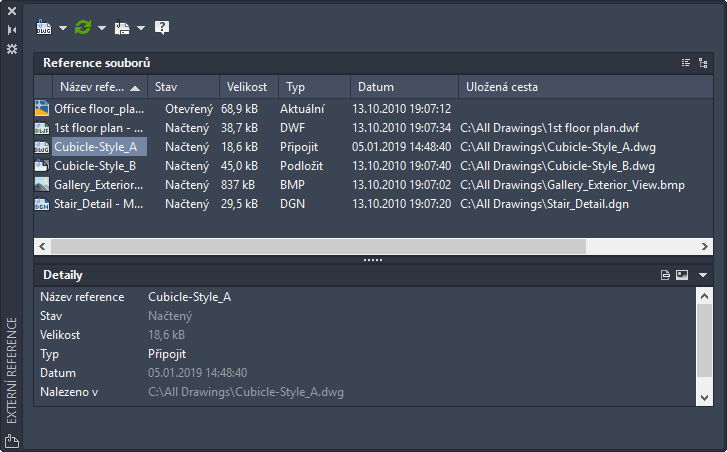
Task: Select the Cubicle-Style_B reference row
Action: click(95, 165)
